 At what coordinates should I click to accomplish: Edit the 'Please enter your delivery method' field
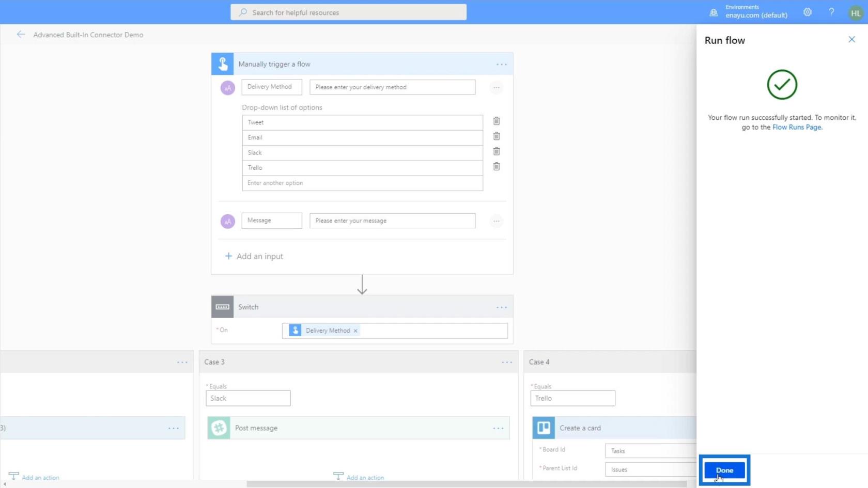pos(393,87)
